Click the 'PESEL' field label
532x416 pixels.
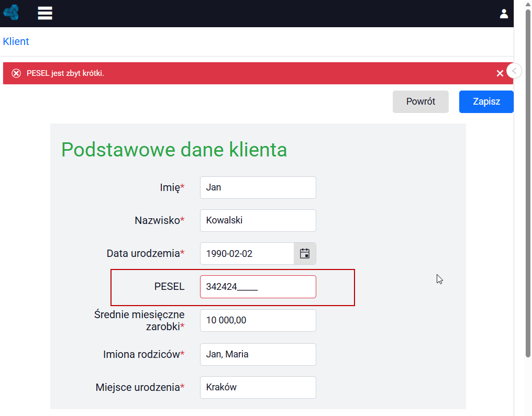tap(169, 287)
